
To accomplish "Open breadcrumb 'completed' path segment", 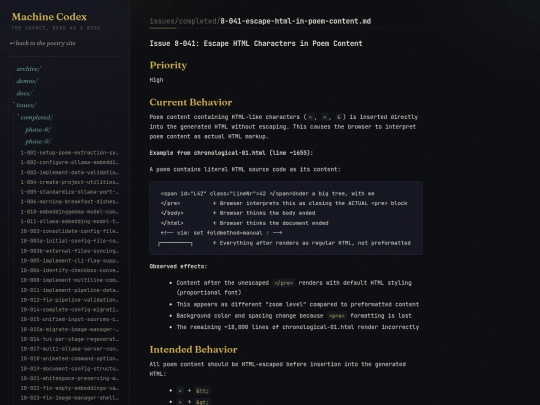I will pos(197,21).
